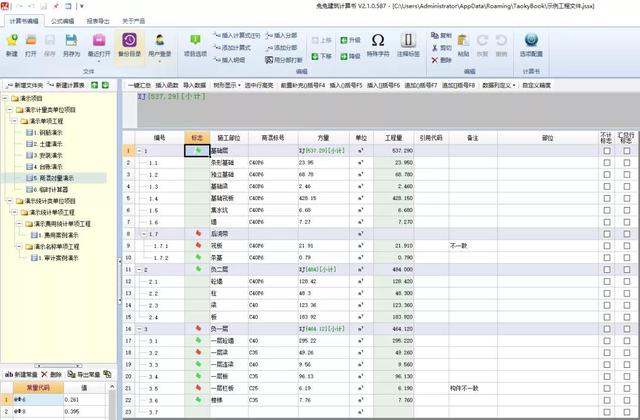
Task: Open the 选项配置 options configuration icon
Action: click(531, 40)
